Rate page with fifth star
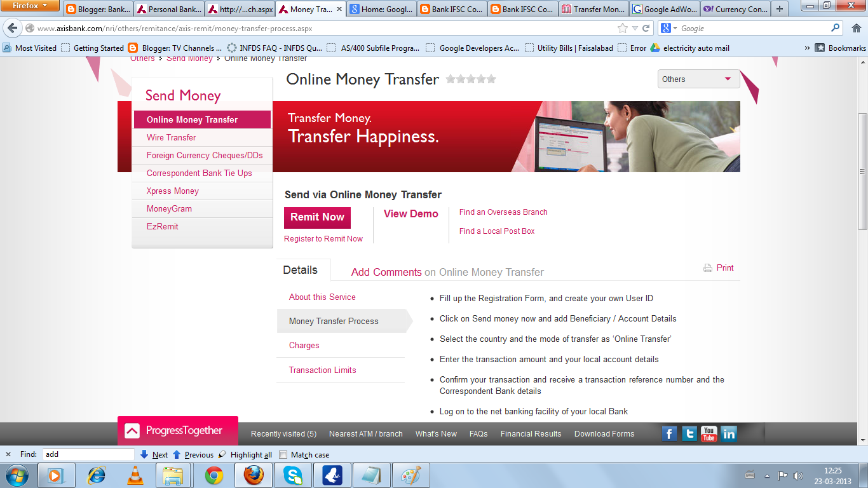The width and height of the screenshot is (868, 488). point(491,79)
